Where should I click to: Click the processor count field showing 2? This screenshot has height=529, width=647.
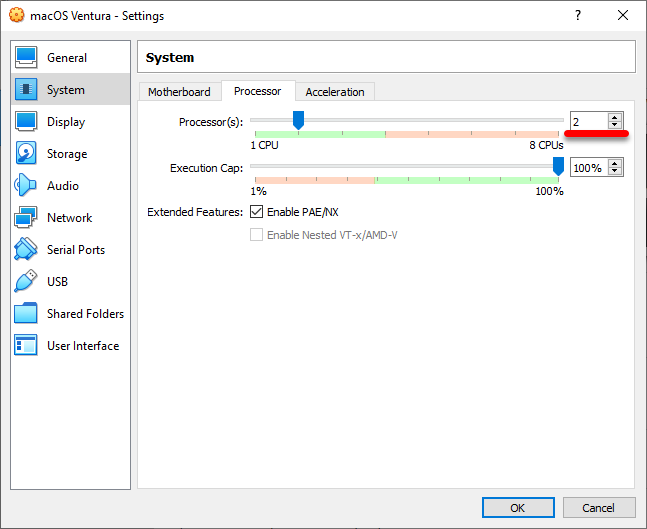589,121
